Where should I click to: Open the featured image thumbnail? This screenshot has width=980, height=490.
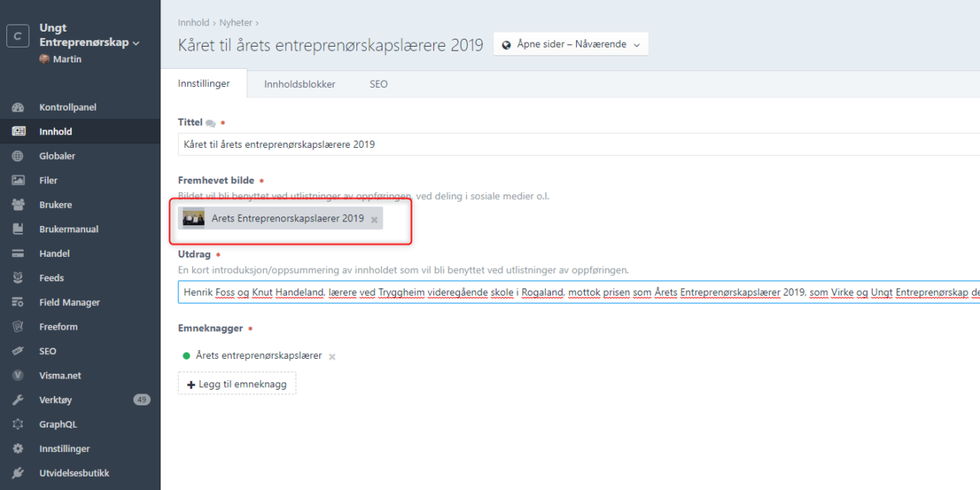point(194,219)
